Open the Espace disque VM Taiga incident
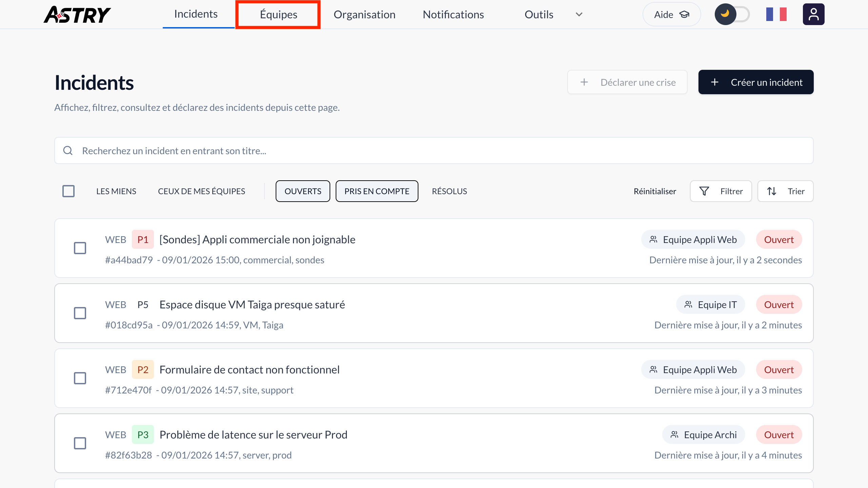The image size is (868, 488). point(252,305)
